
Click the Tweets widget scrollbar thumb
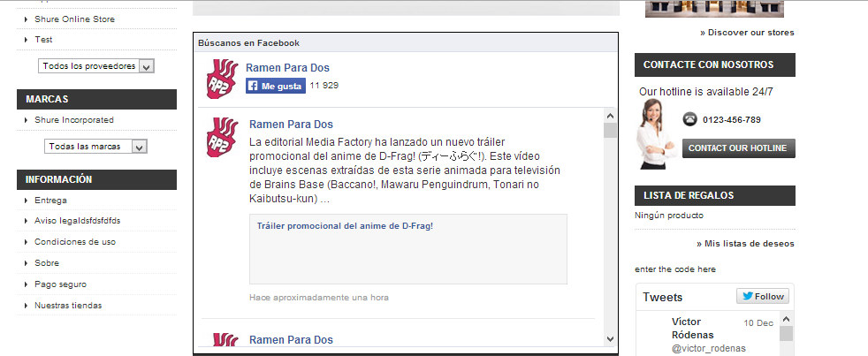click(786, 333)
